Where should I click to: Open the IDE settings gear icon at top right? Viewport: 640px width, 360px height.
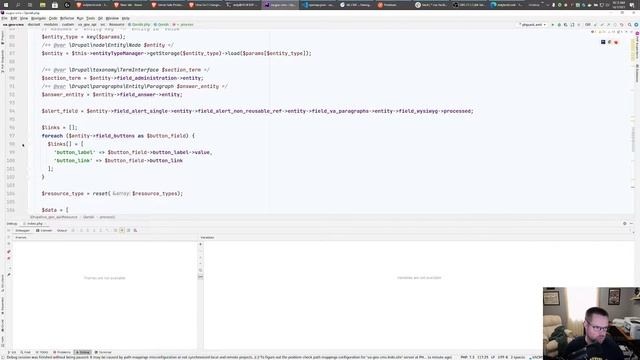tap(636, 24)
